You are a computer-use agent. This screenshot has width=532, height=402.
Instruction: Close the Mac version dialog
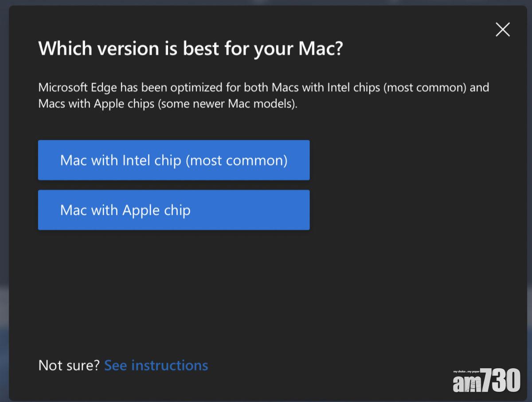(503, 30)
